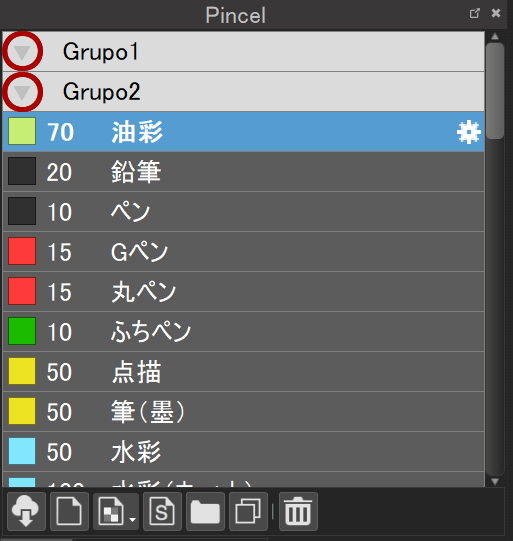The image size is (513, 541).
Task: Undock the Pincel panel with popout icon
Action: coord(475,13)
